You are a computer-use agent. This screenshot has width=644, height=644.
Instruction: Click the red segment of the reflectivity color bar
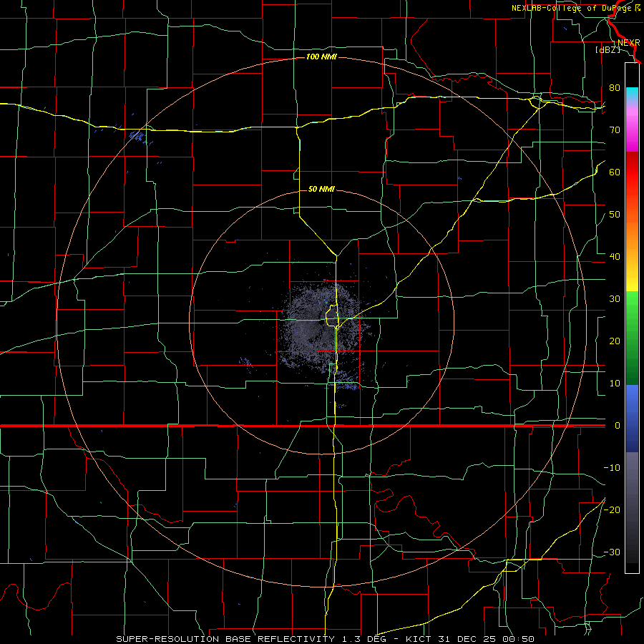632,172
